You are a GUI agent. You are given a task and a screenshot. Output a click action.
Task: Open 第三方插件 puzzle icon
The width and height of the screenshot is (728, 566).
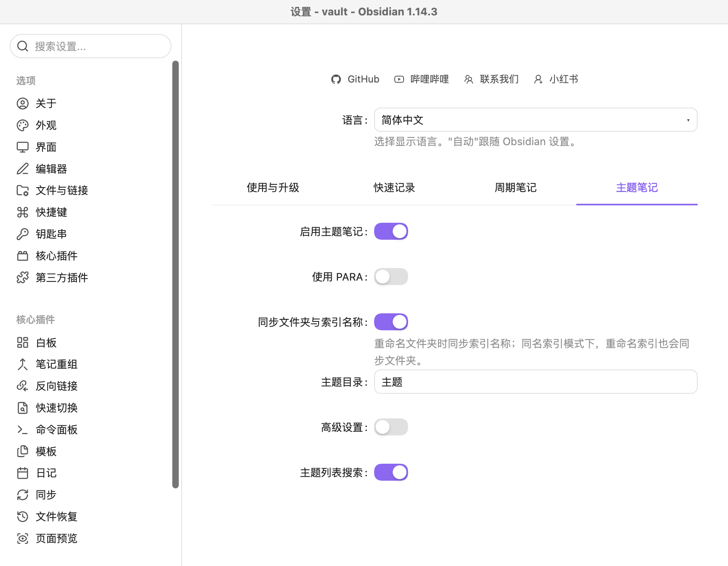pyautogui.click(x=23, y=278)
